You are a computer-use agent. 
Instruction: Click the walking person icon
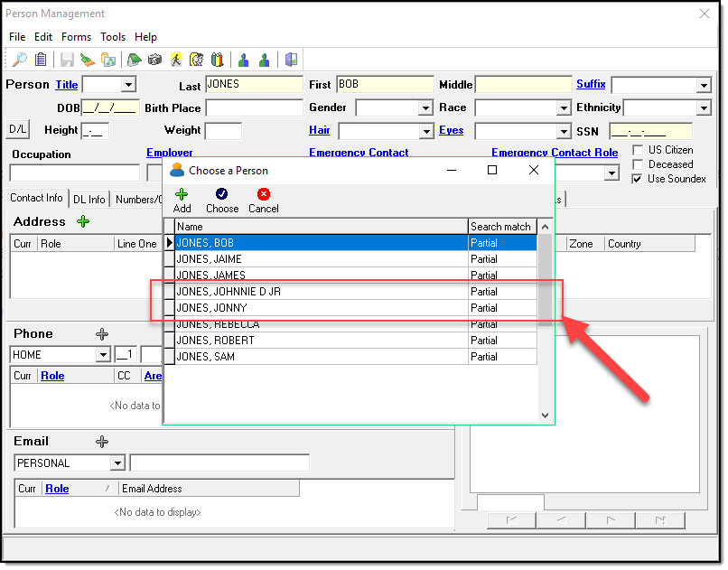176,60
